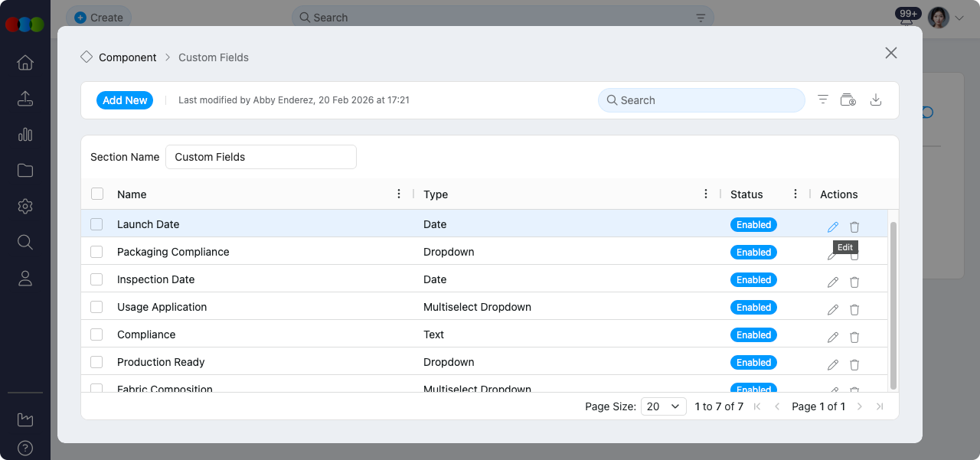The height and width of the screenshot is (460, 980).
Task: Go to Component in the breadcrumb
Action: pyautogui.click(x=127, y=57)
